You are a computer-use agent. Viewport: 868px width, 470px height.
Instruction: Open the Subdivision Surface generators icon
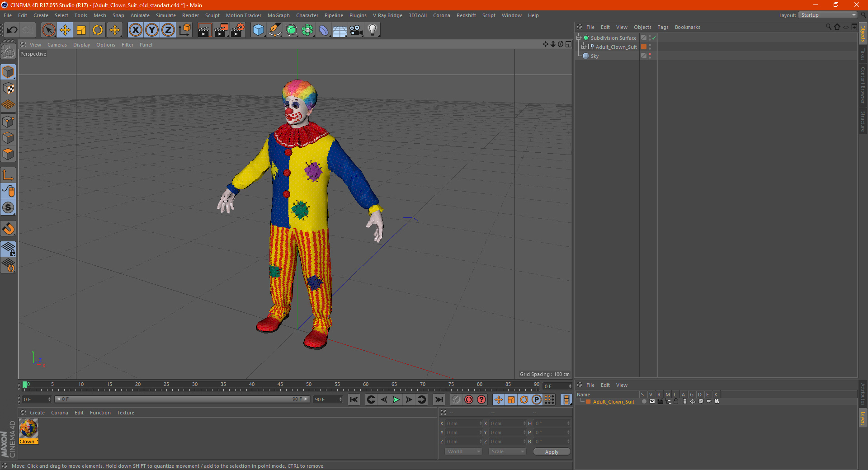click(x=291, y=30)
